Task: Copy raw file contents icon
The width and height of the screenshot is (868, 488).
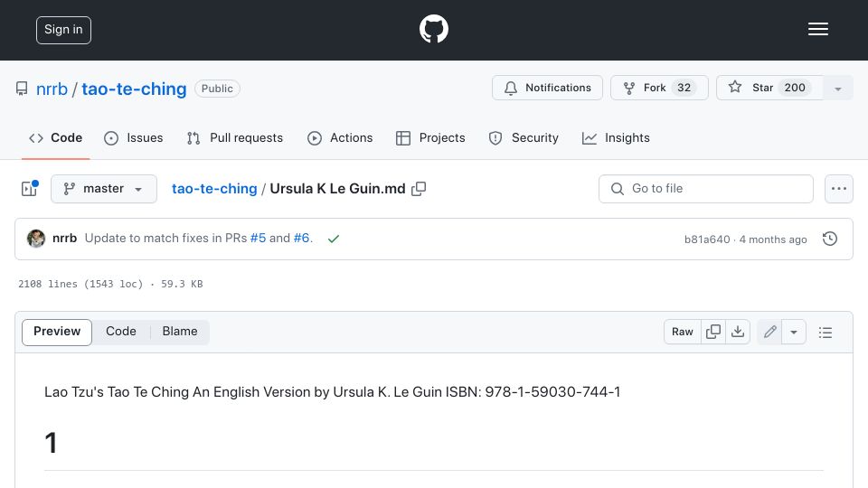Action: pyautogui.click(x=713, y=332)
